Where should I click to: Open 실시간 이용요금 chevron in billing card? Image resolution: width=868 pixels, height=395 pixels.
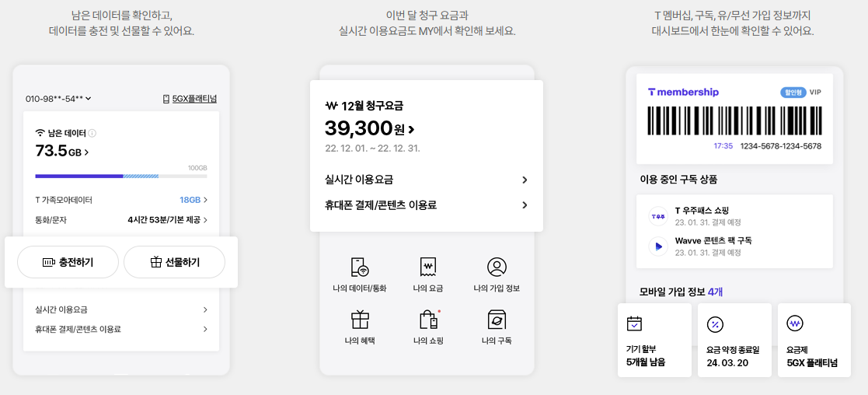[x=525, y=180]
